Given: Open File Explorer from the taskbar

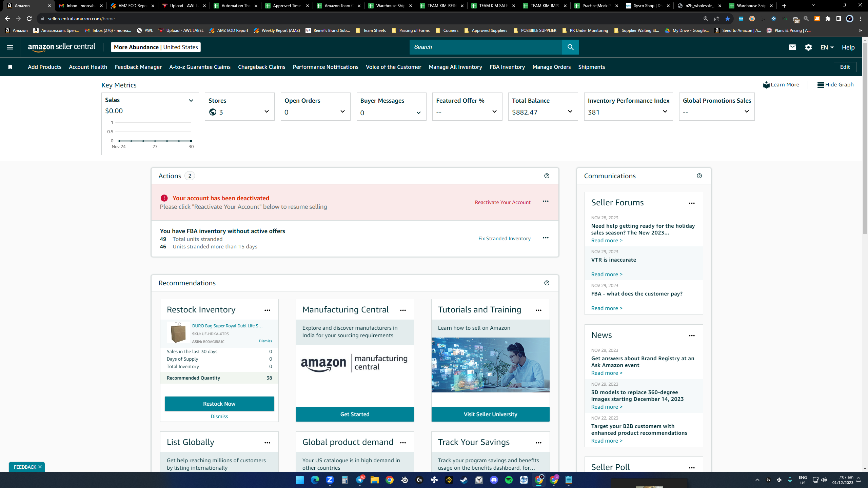Looking at the screenshot, I should (375, 480).
